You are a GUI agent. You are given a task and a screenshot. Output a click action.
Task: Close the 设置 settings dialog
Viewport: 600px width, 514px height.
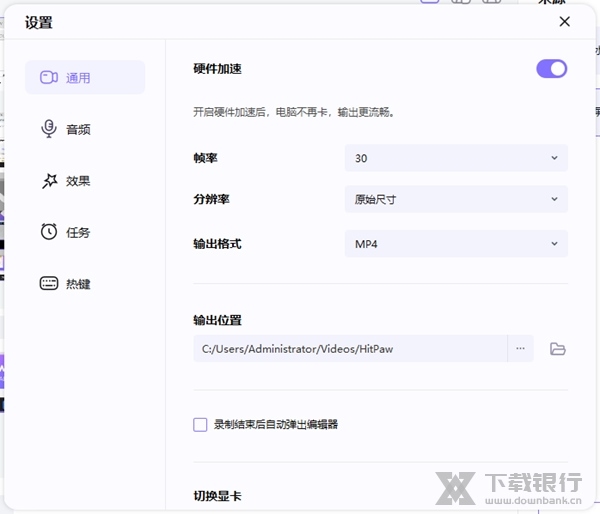pyautogui.click(x=564, y=21)
